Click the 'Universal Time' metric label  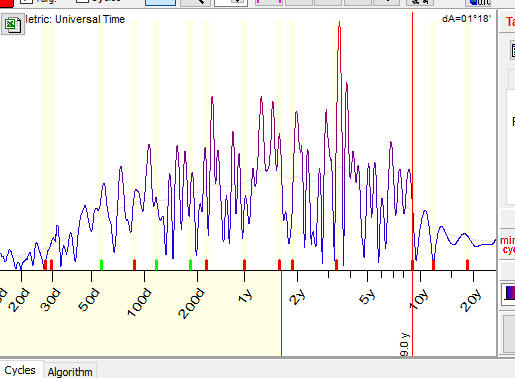point(90,19)
